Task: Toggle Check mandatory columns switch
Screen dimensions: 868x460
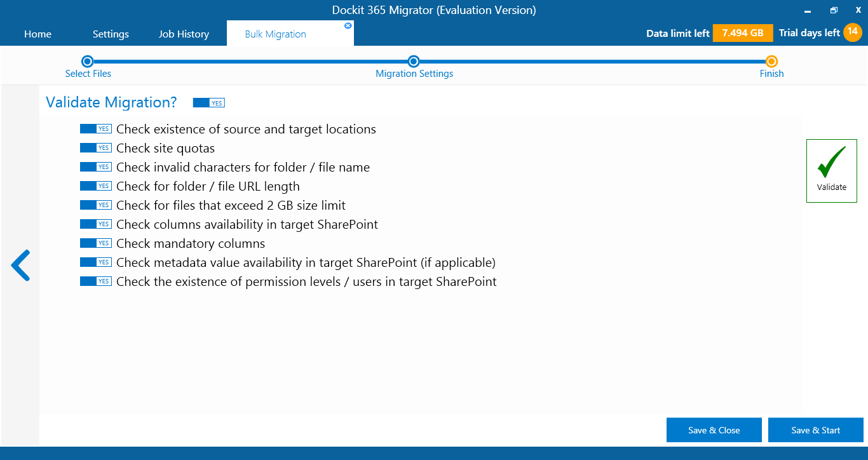Action: tap(96, 243)
